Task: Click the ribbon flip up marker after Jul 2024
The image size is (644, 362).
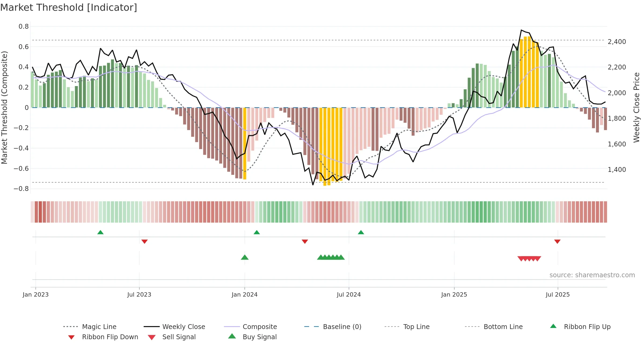Action: (x=361, y=232)
